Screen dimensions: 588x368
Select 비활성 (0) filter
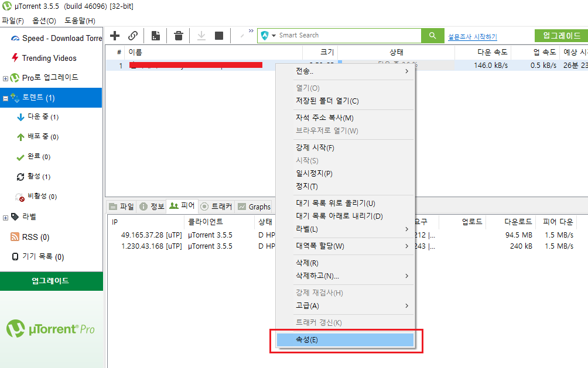(x=36, y=197)
